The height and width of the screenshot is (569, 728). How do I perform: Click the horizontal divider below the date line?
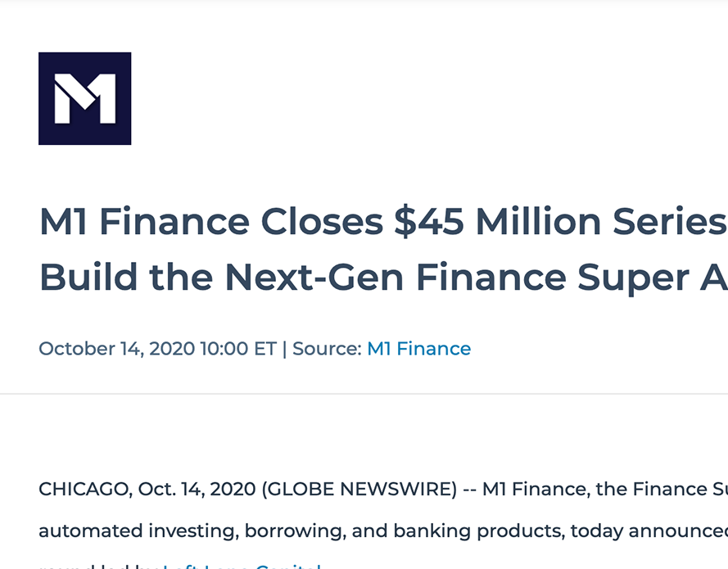click(364, 394)
